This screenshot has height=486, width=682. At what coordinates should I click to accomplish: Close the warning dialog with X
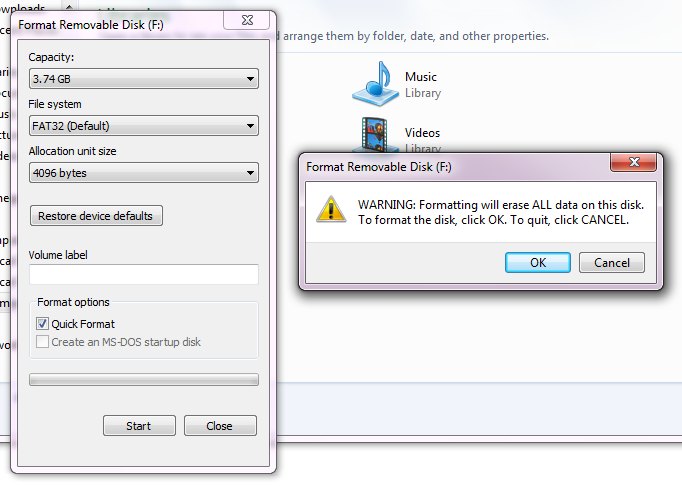click(x=633, y=165)
